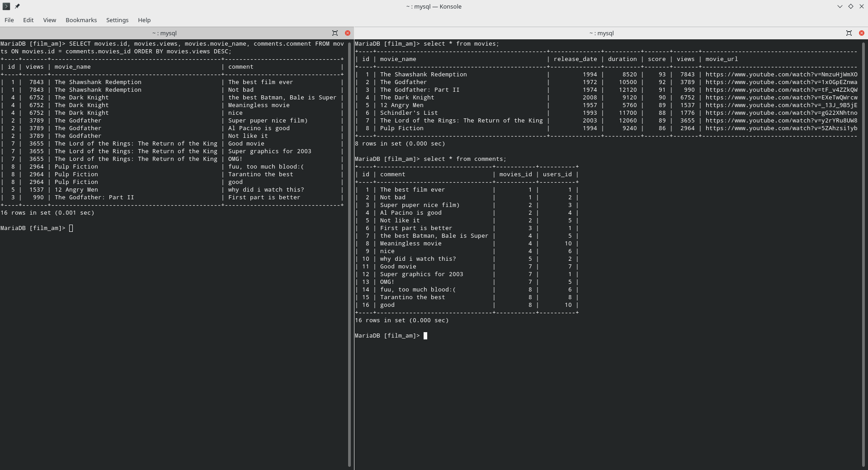Click The Shawshank Redemption YouTube URL

[781, 75]
